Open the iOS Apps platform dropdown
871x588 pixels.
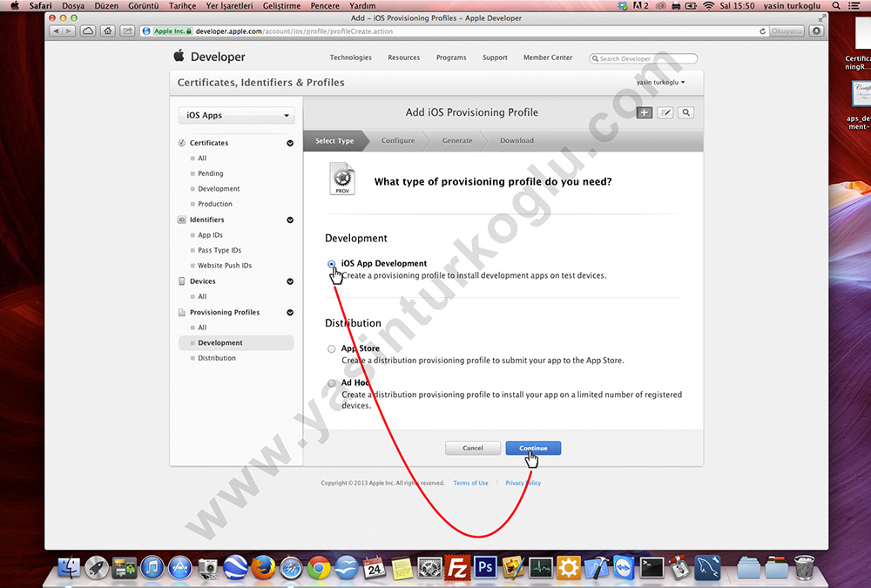pos(237,115)
